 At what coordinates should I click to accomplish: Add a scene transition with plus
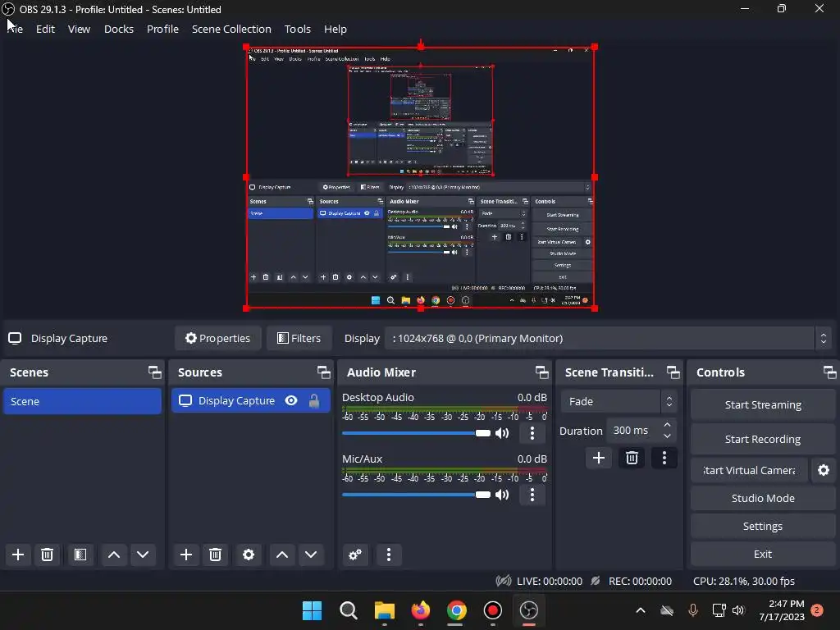[x=599, y=458]
